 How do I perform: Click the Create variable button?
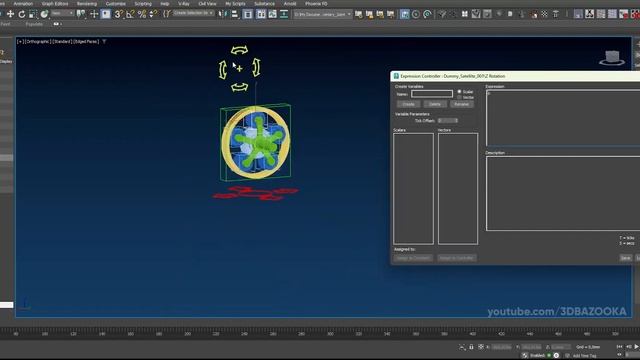pos(408,104)
